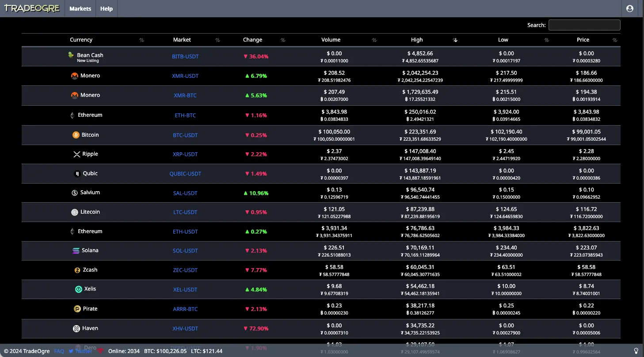Sort table by Volume column arrows
Screen dimensions: 644x357
[374, 40]
